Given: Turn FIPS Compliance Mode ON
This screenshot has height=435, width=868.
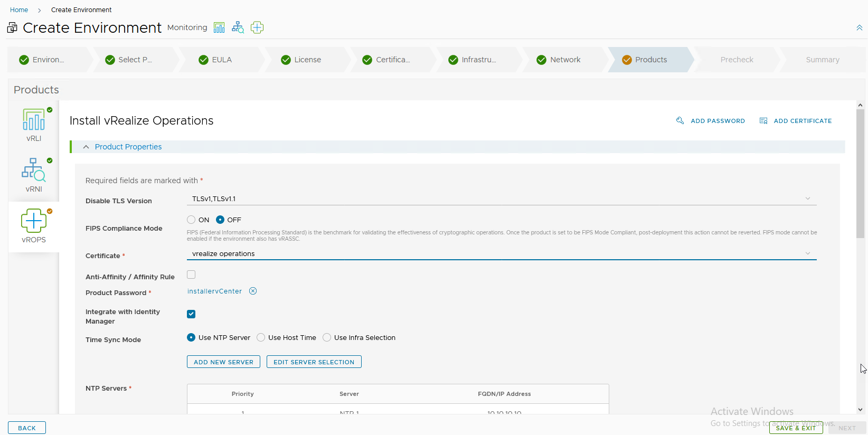Looking at the screenshot, I should tap(191, 220).
